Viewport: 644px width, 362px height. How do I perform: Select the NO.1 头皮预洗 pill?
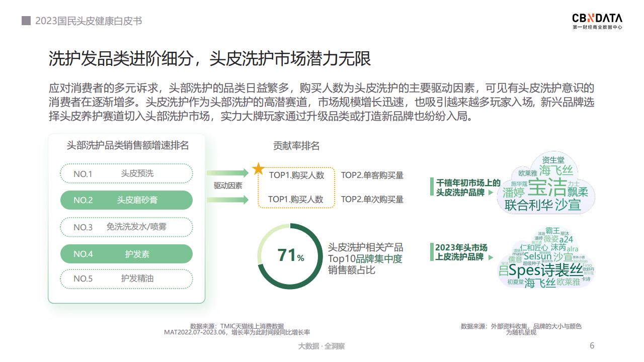click(x=126, y=173)
